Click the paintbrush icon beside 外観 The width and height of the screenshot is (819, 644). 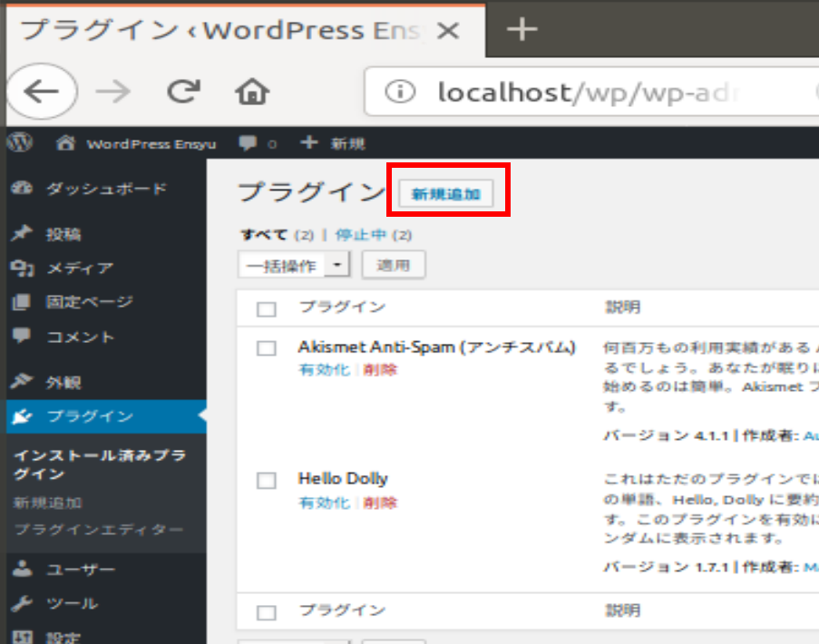[22, 381]
